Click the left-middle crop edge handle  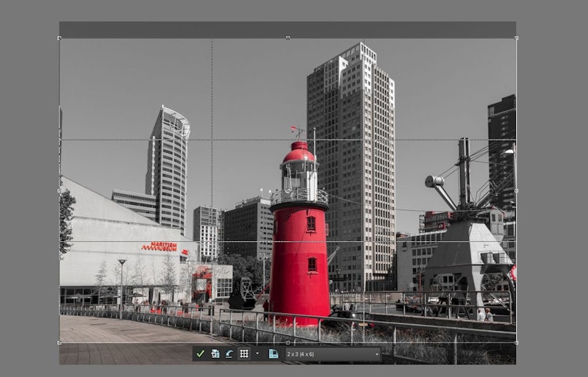tap(60, 190)
